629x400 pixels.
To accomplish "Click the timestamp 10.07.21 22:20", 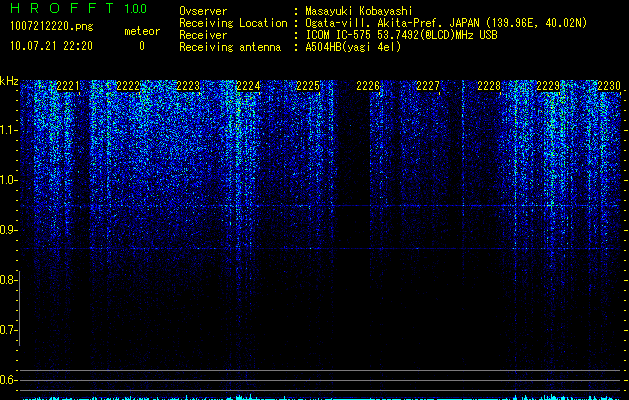I will 51,46.
